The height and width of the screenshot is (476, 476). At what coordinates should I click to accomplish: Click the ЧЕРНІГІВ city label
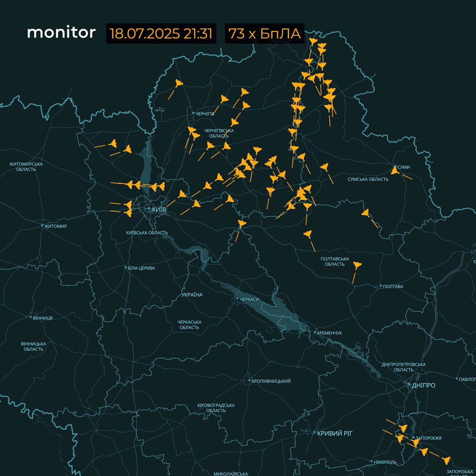click(x=205, y=114)
